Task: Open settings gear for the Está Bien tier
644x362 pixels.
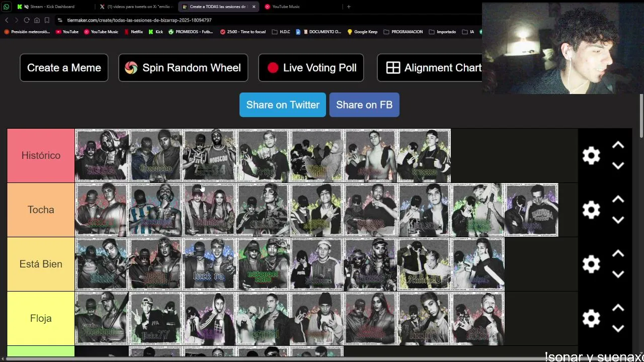Action: click(x=591, y=264)
